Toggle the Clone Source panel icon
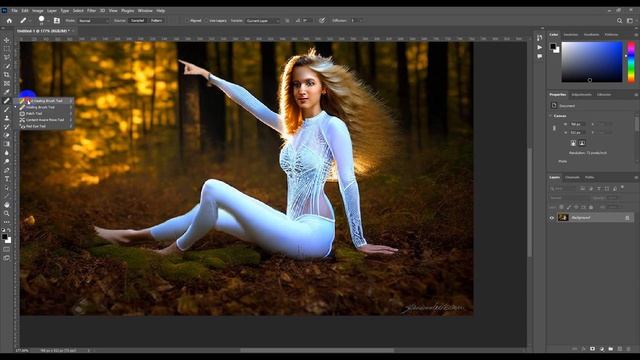 57,20
